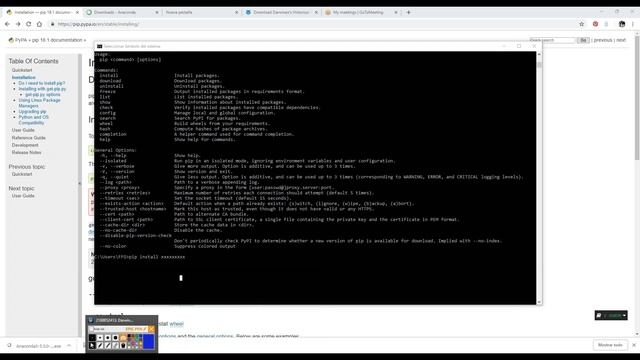Open Development sidebar link
The image size is (640, 360).
coord(25,145)
